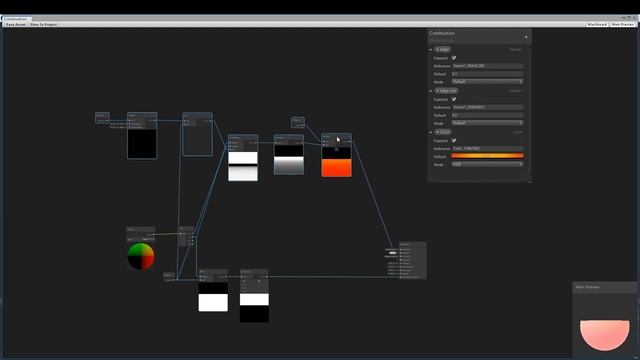Click the Save Asset toolbar button
Screen dimensions: 640x360
coord(16,24)
